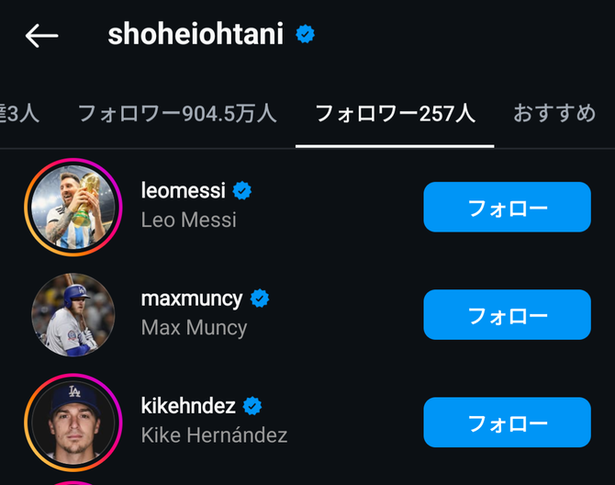The width and height of the screenshot is (615, 485).
Task: Click verified badge beside shoheiohtani title
Action: [x=305, y=34]
